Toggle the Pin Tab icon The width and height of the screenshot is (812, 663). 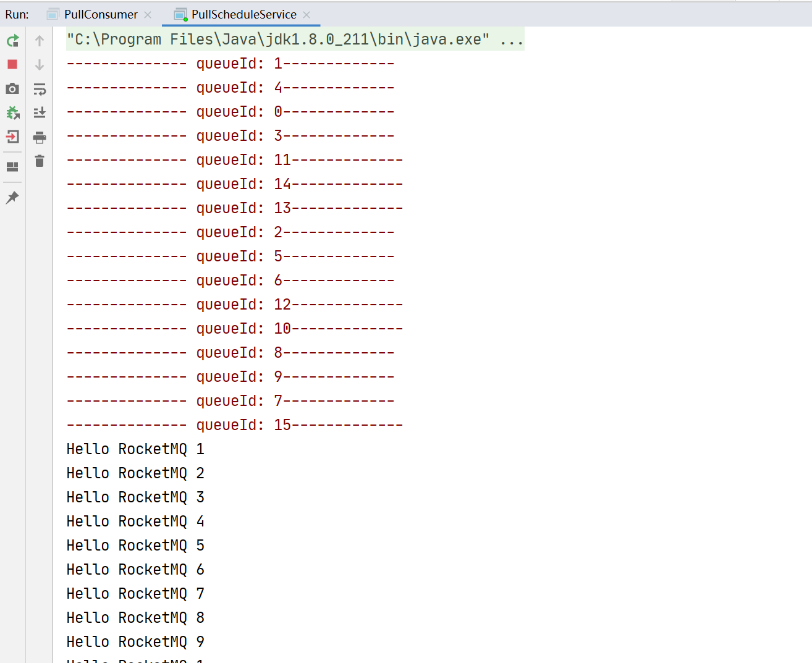[12, 198]
